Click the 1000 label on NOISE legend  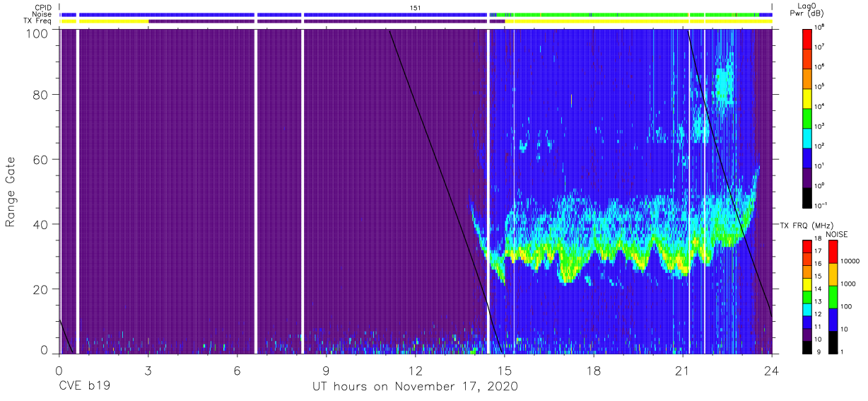(x=848, y=284)
